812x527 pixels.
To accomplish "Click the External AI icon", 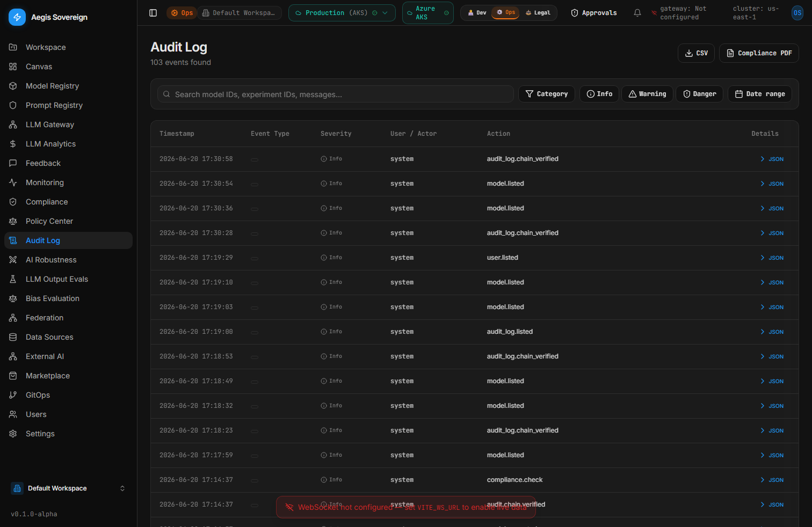I will [13, 356].
